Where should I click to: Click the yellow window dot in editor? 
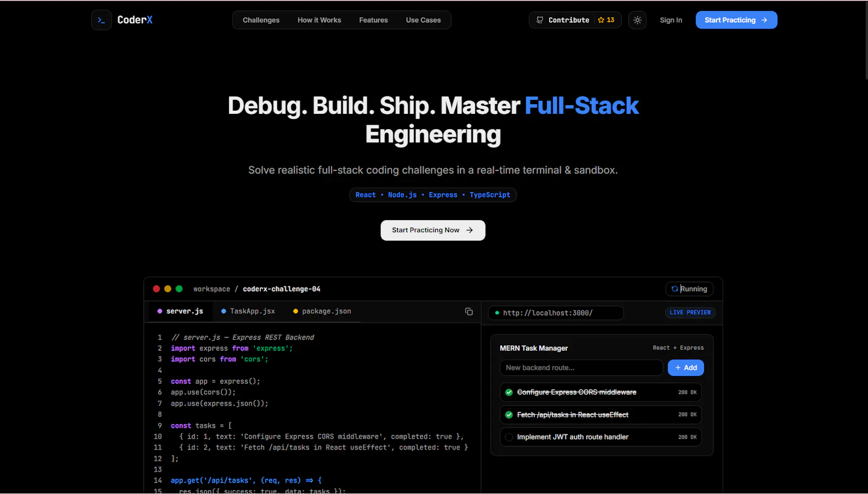point(168,289)
